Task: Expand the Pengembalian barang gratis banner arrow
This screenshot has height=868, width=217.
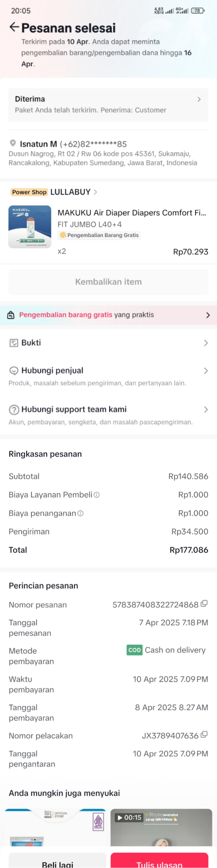Action: 208,315
